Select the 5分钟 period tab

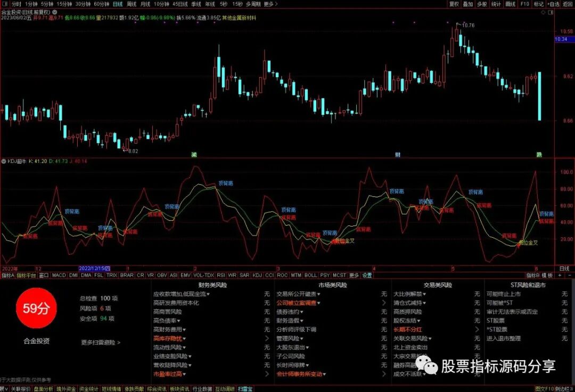pos(47,4)
